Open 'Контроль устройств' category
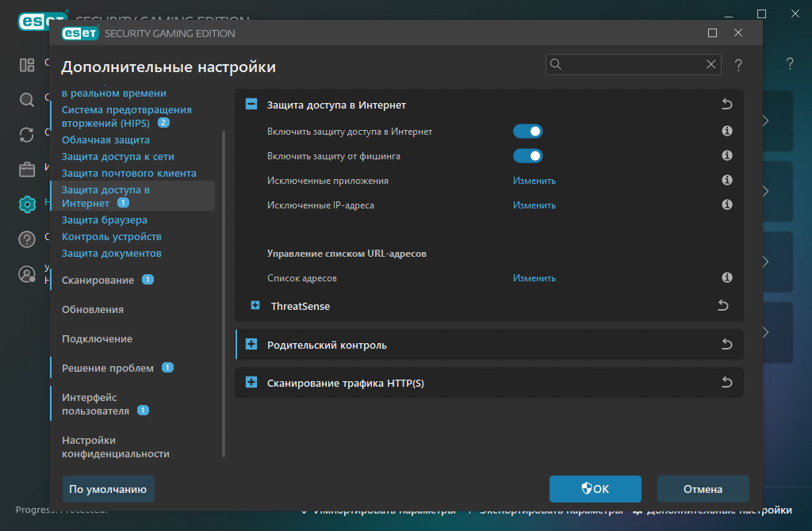Image resolution: width=812 pixels, height=531 pixels. tap(112, 236)
